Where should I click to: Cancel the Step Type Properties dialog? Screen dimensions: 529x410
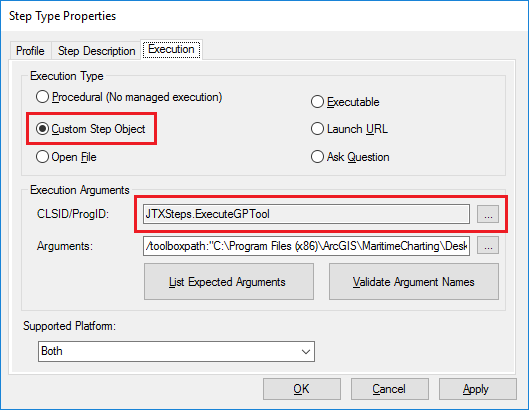point(390,389)
